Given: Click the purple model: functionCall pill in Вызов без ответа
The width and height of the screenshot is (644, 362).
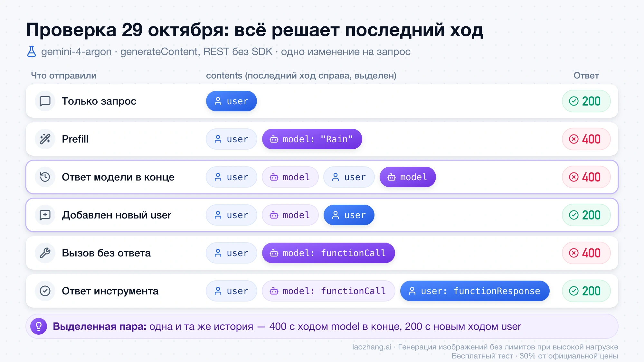Looking at the screenshot, I should pos(328,253).
